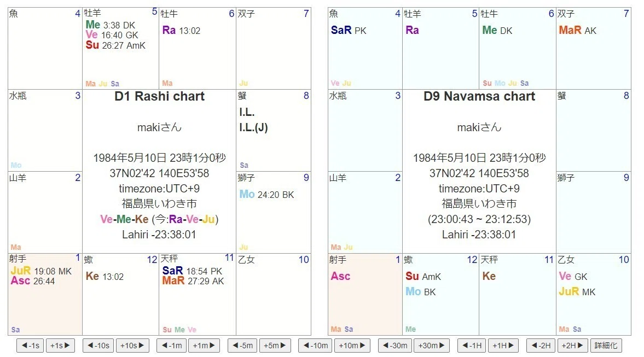
Task: Go back one hour with -1H
Action: 472,346
